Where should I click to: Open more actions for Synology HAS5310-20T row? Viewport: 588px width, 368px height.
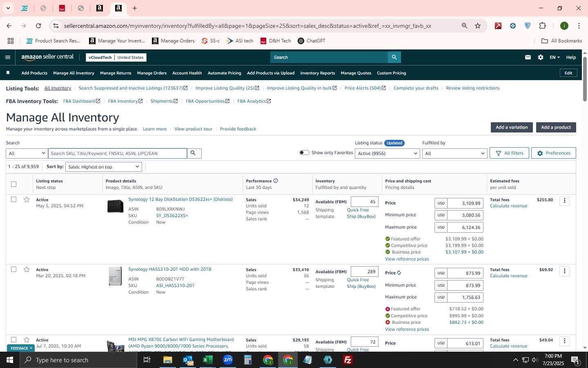(565, 271)
